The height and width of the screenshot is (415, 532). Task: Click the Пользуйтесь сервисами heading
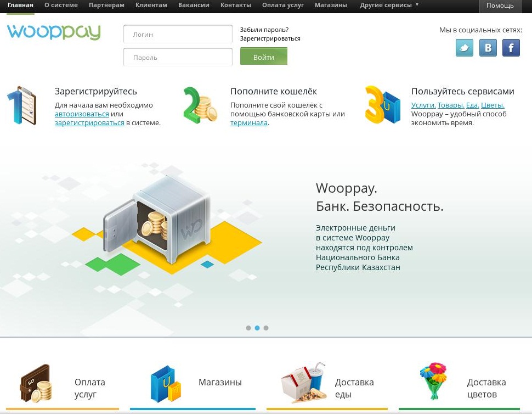(x=463, y=91)
